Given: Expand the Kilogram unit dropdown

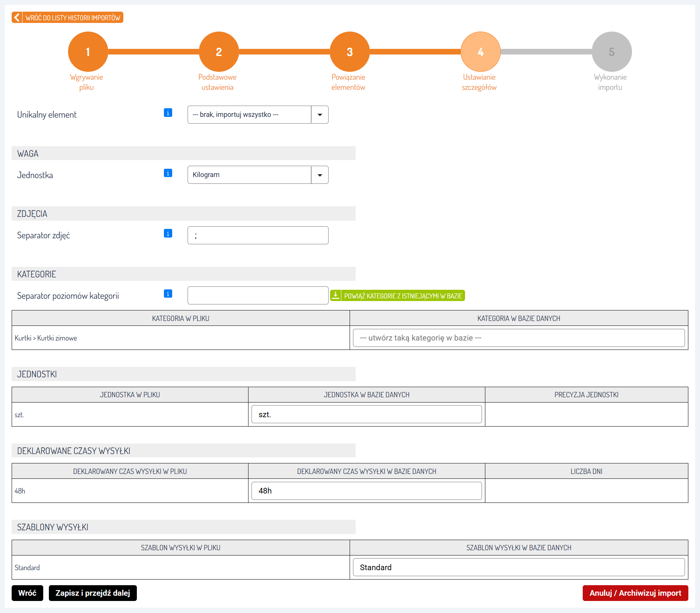Looking at the screenshot, I should pyautogui.click(x=320, y=175).
